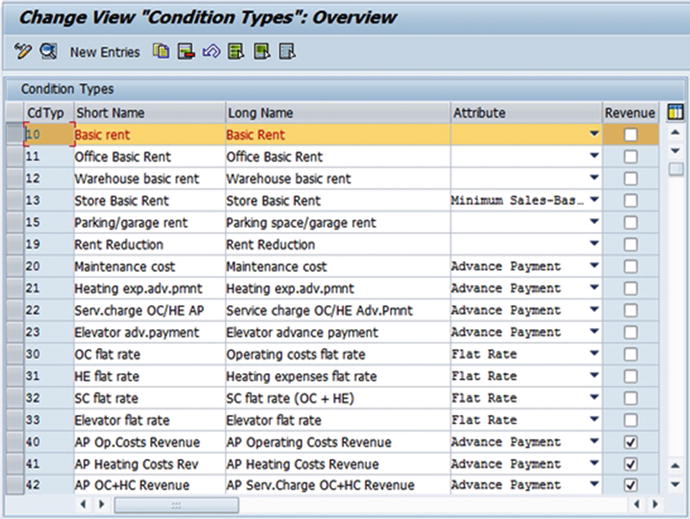The height and width of the screenshot is (519, 690).
Task: Click the Select Block toolbar icon
Action: pos(262,51)
